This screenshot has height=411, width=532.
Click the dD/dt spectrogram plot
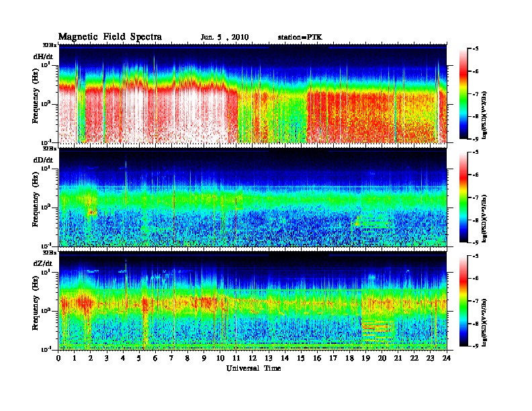click(x=253, y=197)
